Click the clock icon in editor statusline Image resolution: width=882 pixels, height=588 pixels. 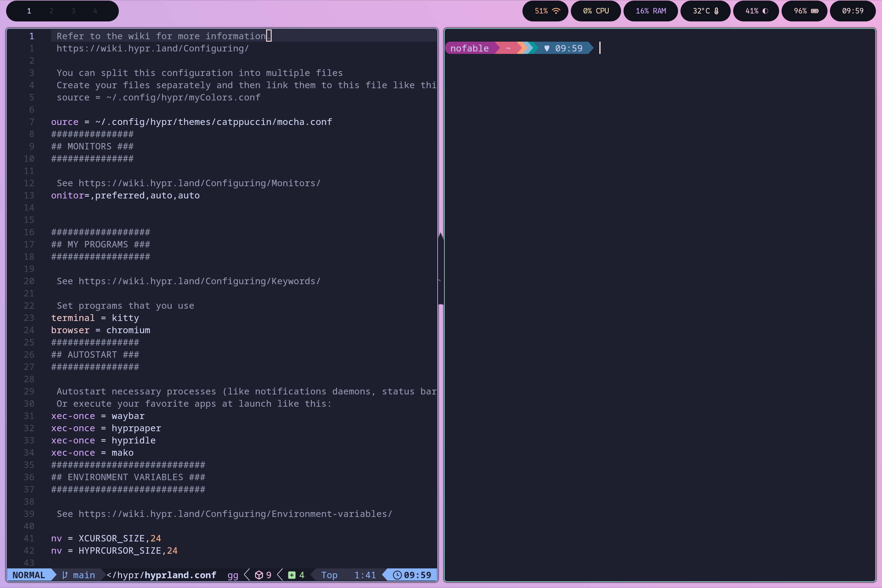click(x=397, y=575)
